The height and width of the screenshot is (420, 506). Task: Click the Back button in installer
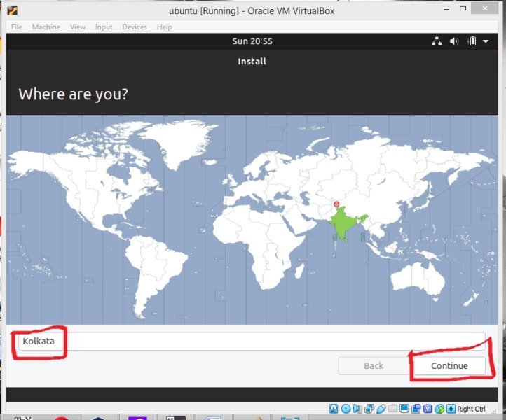click(x=374, y=366)
